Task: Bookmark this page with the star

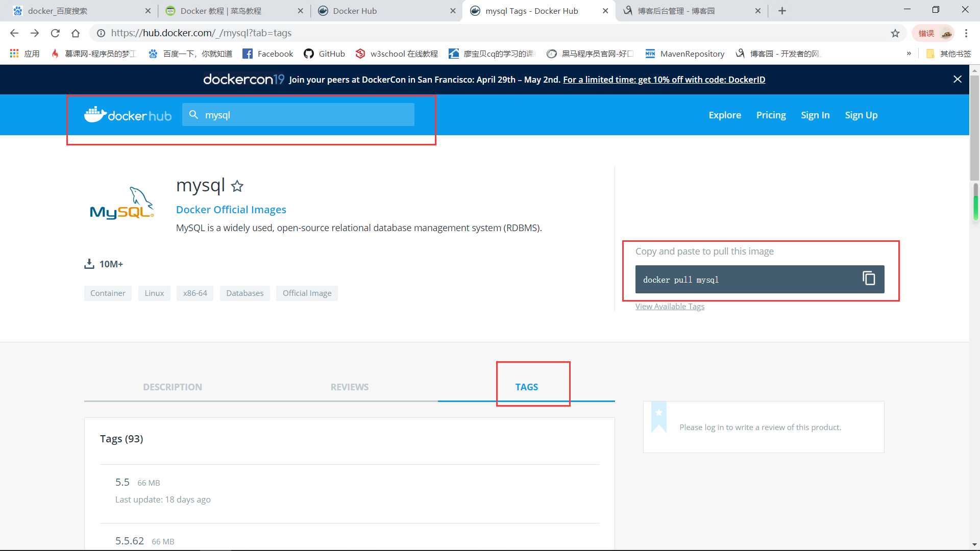Action: coord(895,33)
